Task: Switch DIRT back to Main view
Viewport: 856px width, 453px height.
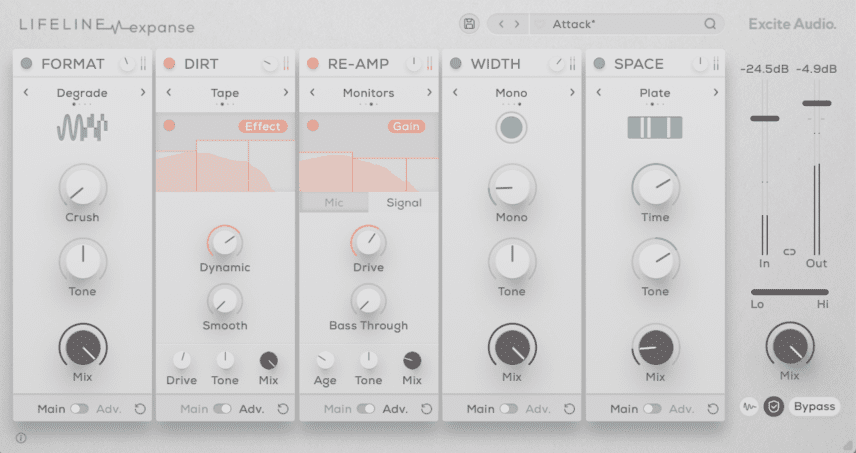Action: [x=222, y=409]
